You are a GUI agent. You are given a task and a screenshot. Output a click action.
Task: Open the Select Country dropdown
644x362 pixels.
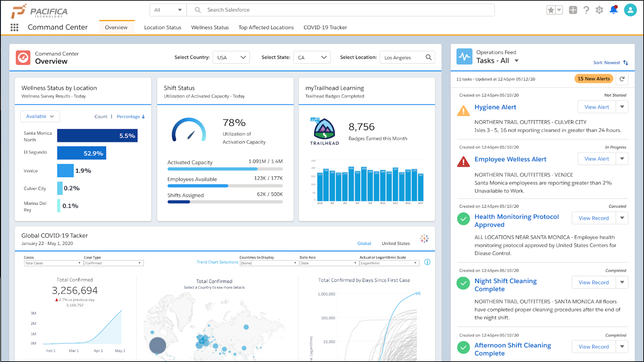click(x=231, y=57)
